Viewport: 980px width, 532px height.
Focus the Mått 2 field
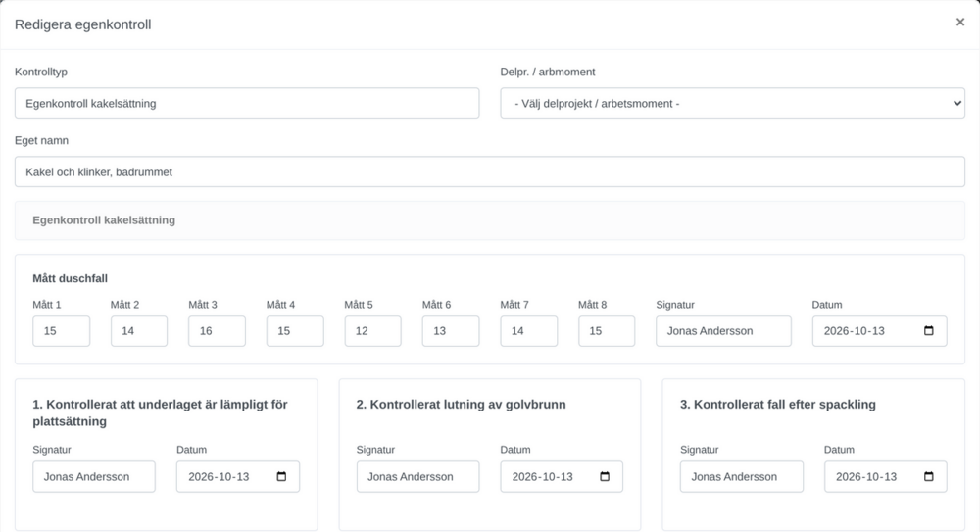[x=139, y=331]
